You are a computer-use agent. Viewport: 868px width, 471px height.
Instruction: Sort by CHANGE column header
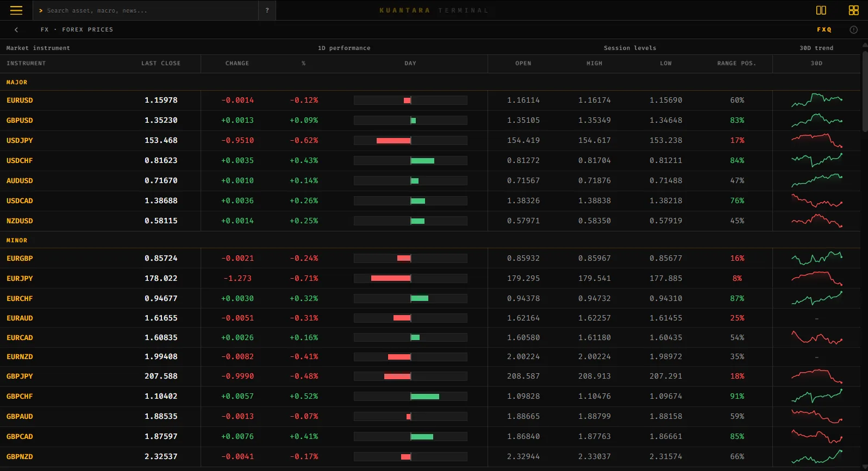coord(237,64)
